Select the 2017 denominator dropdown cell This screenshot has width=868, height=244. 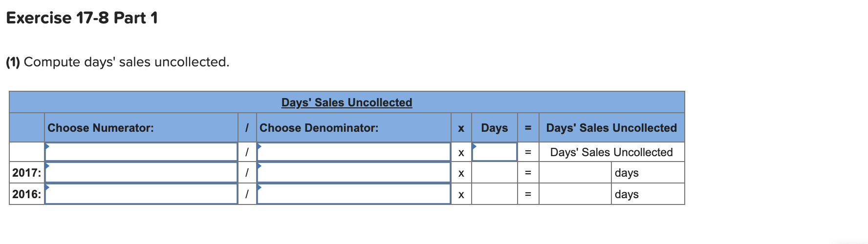click(353, 173)
